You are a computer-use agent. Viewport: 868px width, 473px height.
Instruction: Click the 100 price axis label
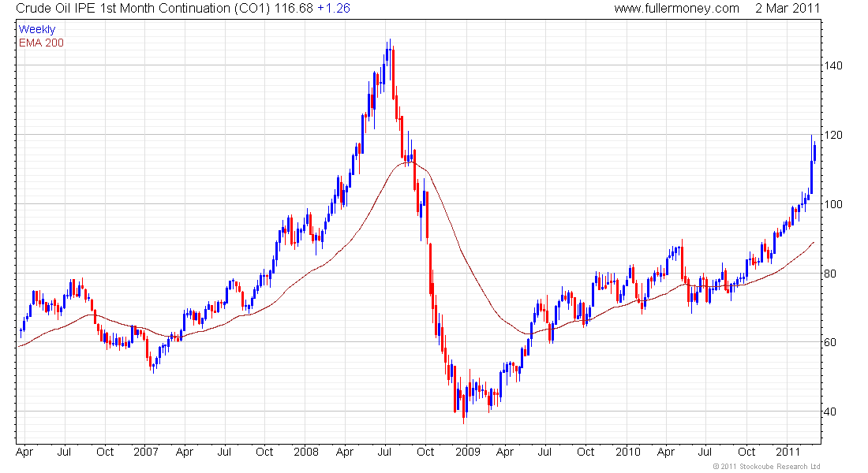click(832, 204)
